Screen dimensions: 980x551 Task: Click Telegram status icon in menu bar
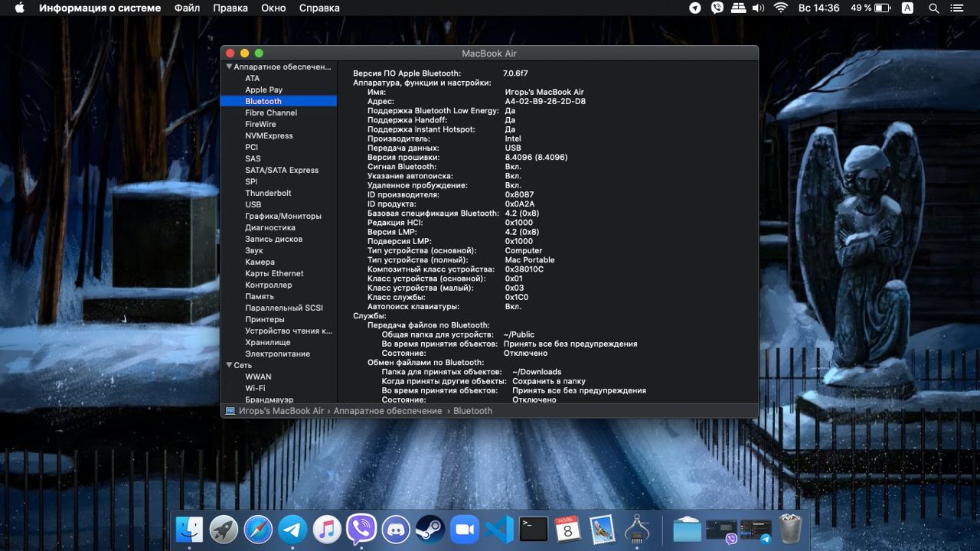(x=695, y=8)
